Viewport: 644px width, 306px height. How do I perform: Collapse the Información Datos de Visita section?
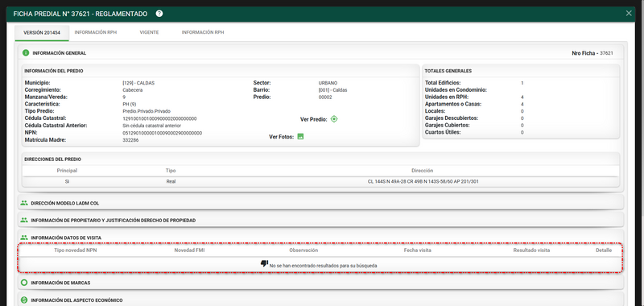click(x=320, y=238)
